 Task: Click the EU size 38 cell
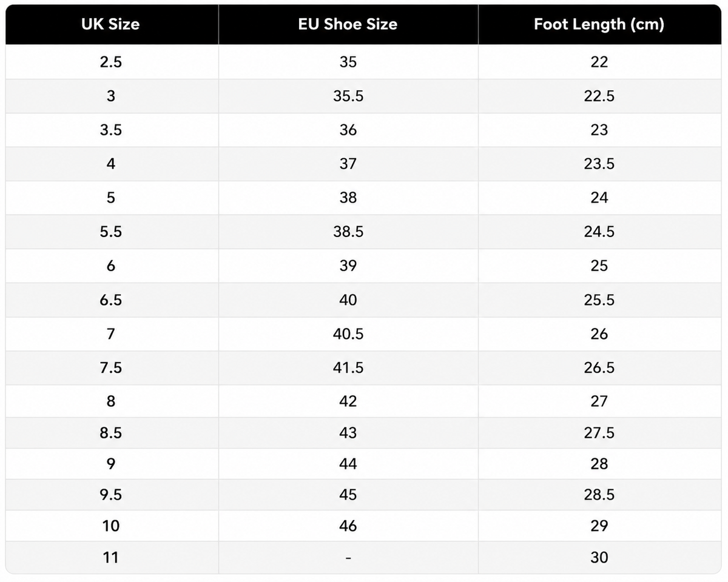coord(348,198)
